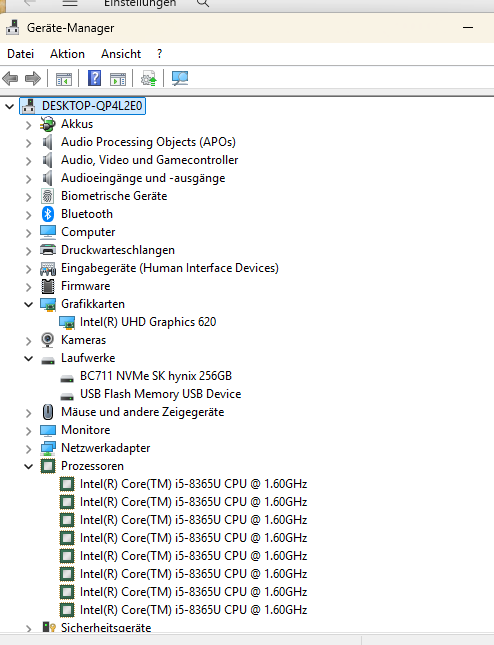This screenshot has height=645, width=494.
Task: Open the Ansicht menu
Action: pyautogui.click(x=121, y=54)
